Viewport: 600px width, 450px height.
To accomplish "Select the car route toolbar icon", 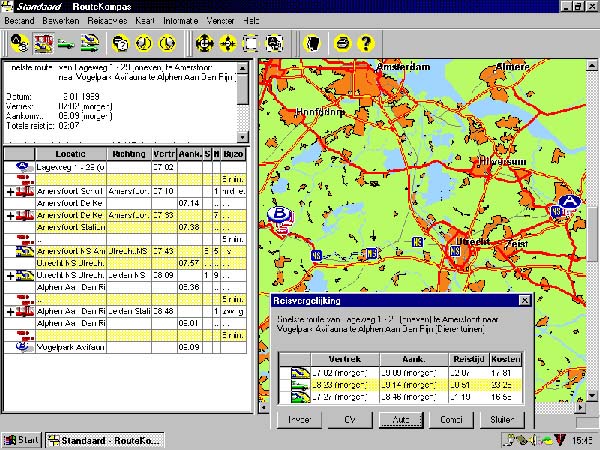I will [x=68, y=43].
